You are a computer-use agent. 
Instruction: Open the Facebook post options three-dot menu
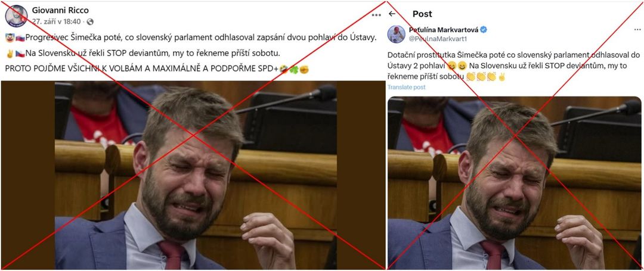point(376,15)
